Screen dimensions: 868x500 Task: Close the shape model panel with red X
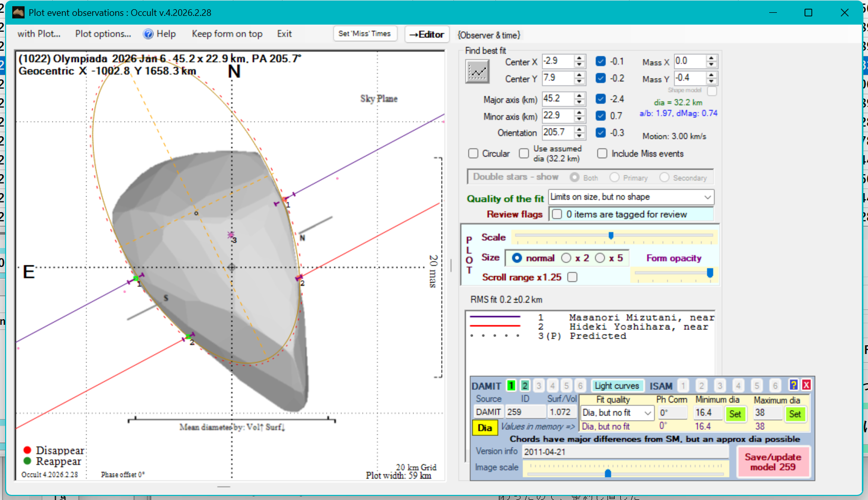point(806,385)
